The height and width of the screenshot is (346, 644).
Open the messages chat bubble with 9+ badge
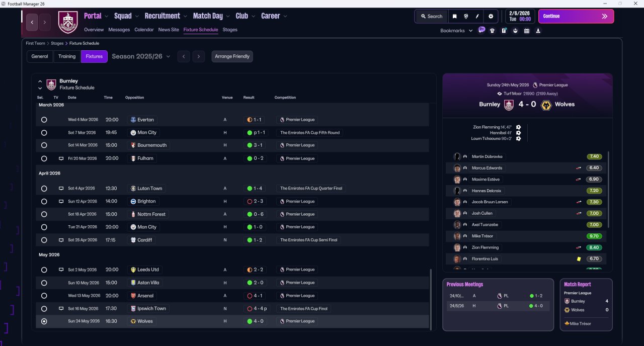(481, 30)
